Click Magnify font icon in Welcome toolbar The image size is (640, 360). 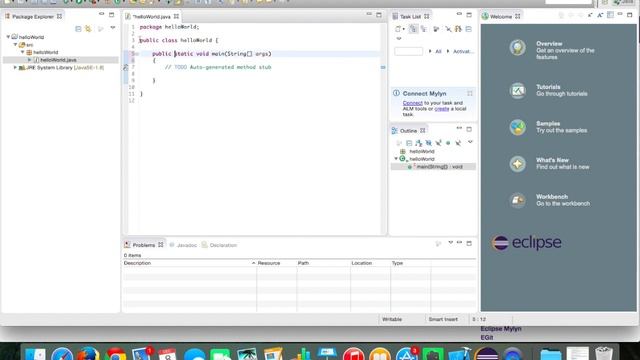[x=600, y=16]
